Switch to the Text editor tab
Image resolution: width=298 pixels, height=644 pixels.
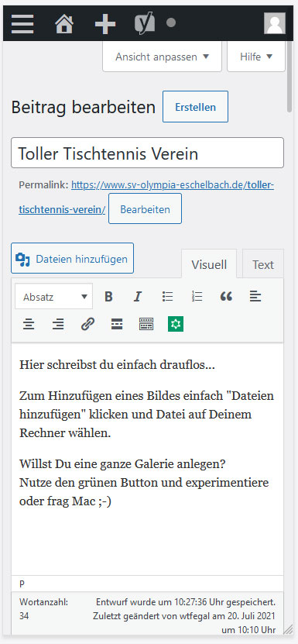(263, 264)
